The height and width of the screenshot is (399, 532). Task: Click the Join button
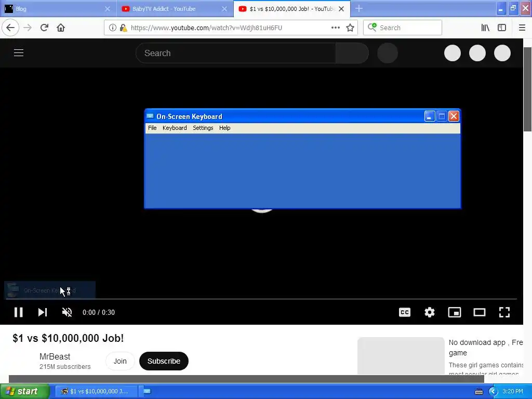point(120,361)
